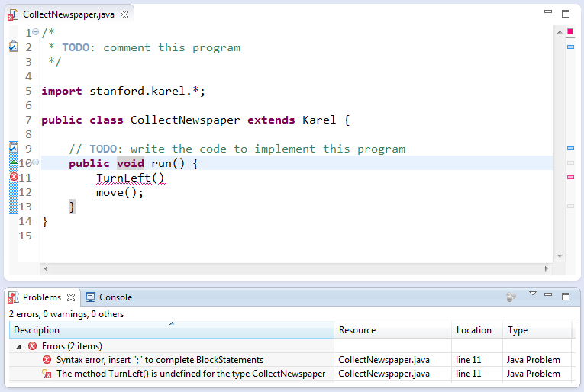Click the editor horizontal scrollbar right arrow
Screen dimensions: 584x392
pyautogui.click(x=546, y=268)
